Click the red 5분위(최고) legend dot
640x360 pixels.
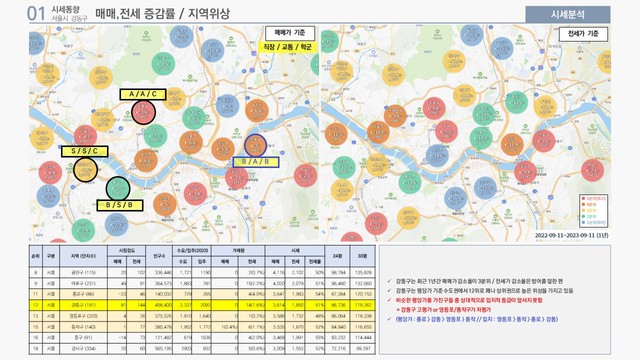click(584, 198)
